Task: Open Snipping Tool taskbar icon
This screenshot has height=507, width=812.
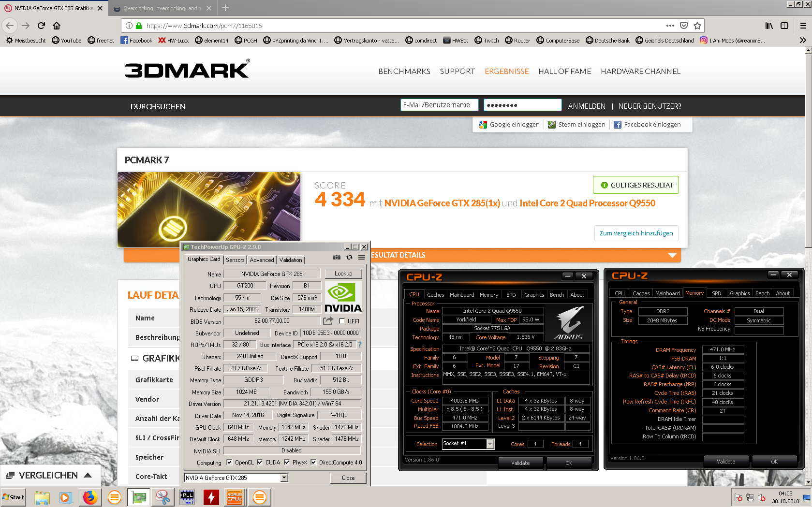Action: [162, 497]
